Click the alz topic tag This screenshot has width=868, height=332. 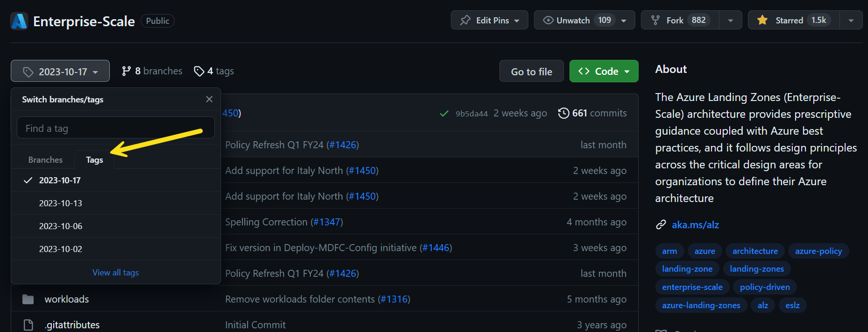(x=763, y=305)
